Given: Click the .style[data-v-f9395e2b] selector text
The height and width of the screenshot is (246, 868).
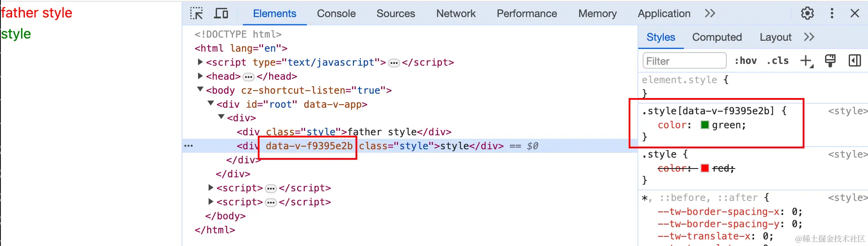Looking at the screenshot, I should (x=708, y=111).
